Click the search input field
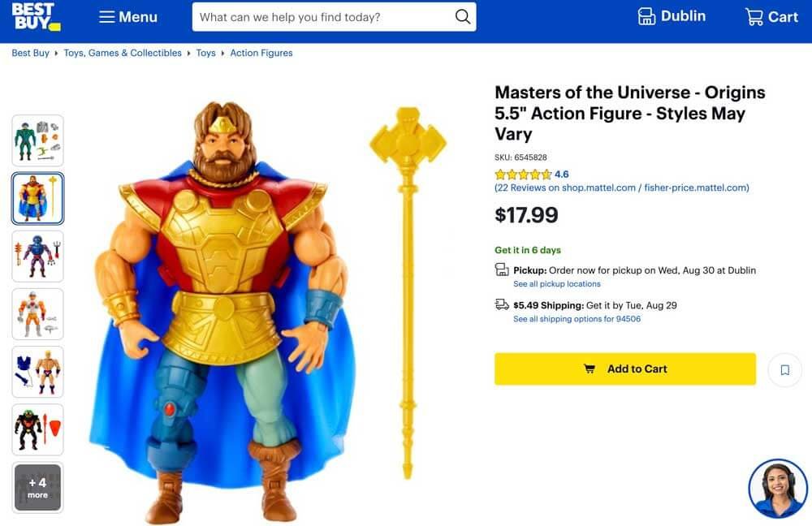Screen dimensions: 812x526 click(x=317, y=16)
